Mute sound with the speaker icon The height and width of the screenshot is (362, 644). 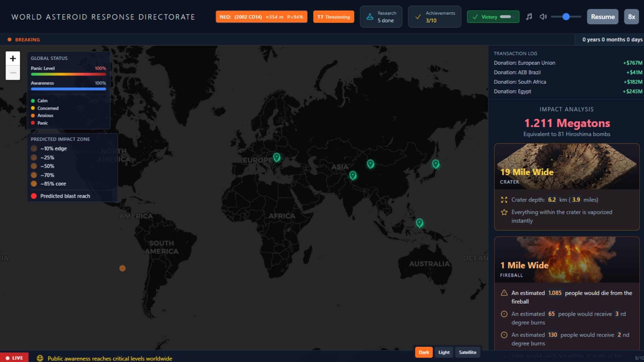click(543, 17)
